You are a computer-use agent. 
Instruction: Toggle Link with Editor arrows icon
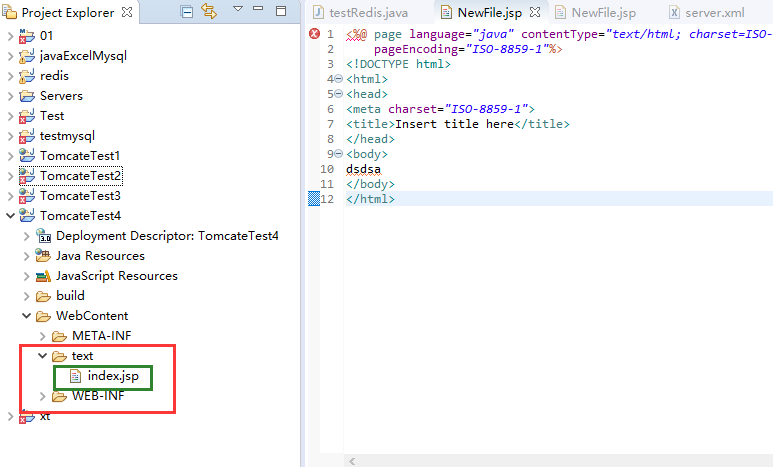click(x=209, y=11)
